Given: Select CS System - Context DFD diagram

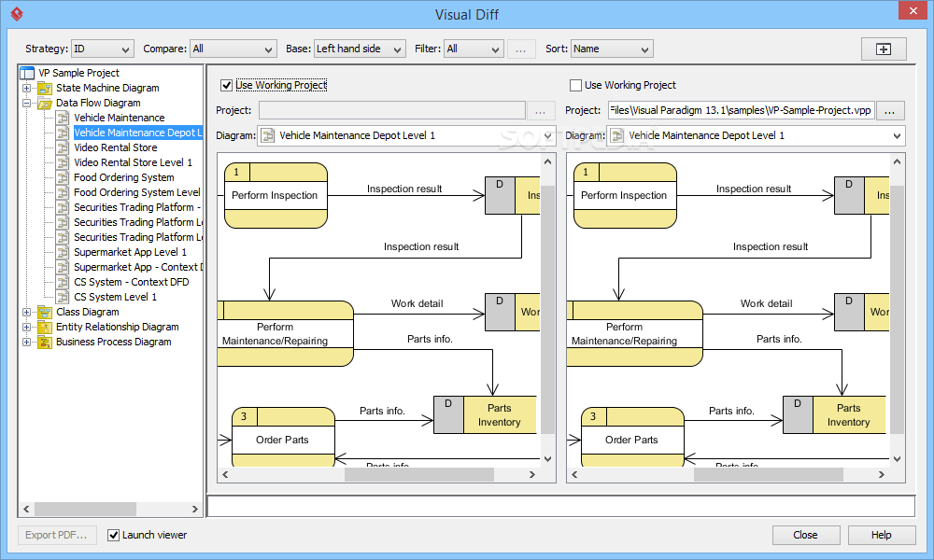Looking at the screenshot, I should pos(131,282).
